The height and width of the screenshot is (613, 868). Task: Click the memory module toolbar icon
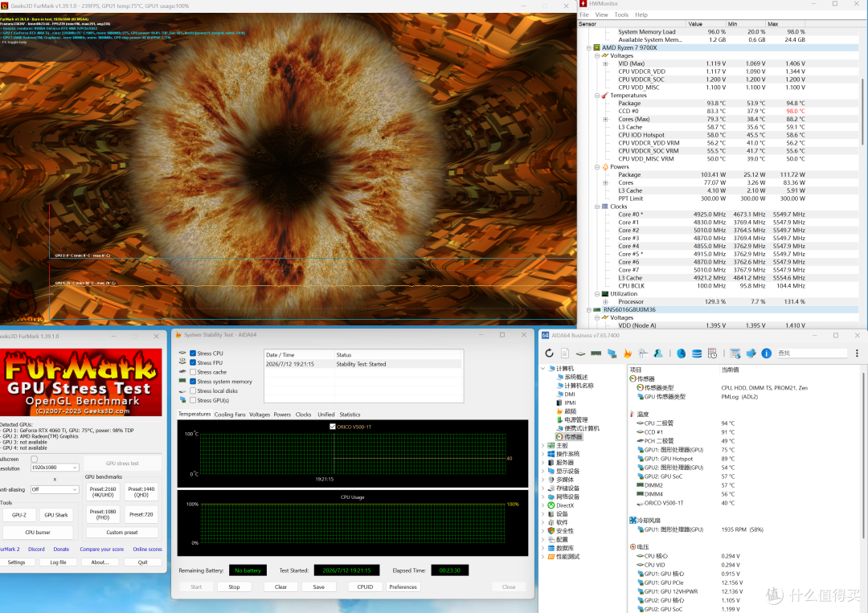[596, 353]
